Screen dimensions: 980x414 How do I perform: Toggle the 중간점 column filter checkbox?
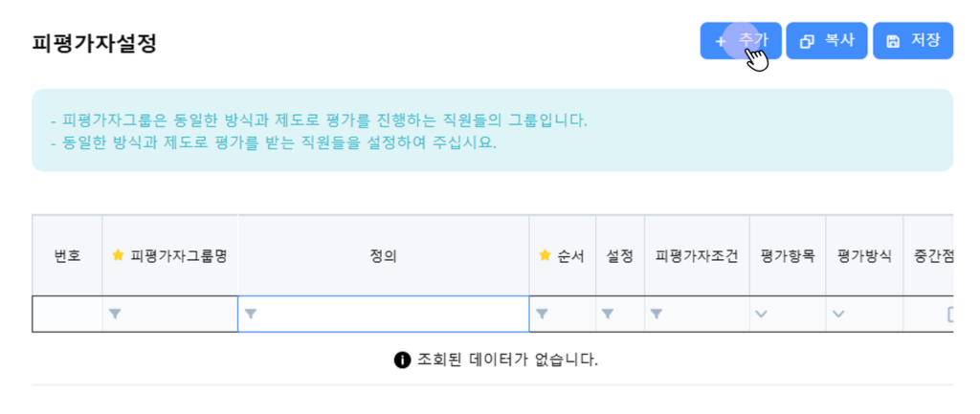click(950, 314)
